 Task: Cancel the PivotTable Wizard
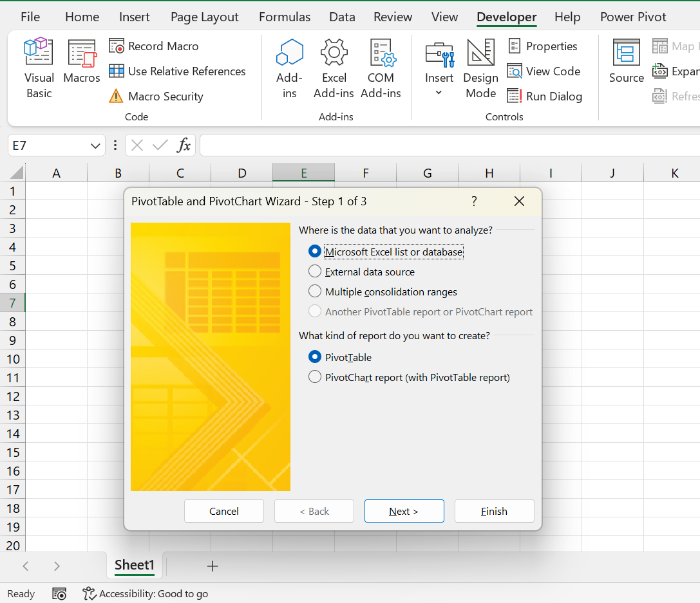223,510
